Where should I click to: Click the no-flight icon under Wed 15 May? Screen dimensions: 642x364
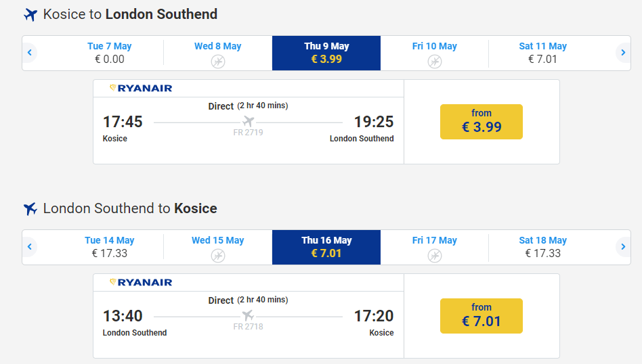217,255
